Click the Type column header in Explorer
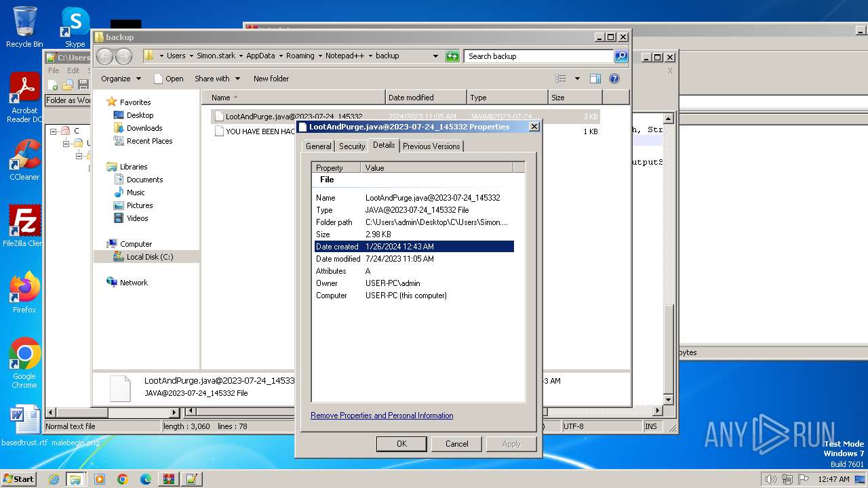 point(507,98)
